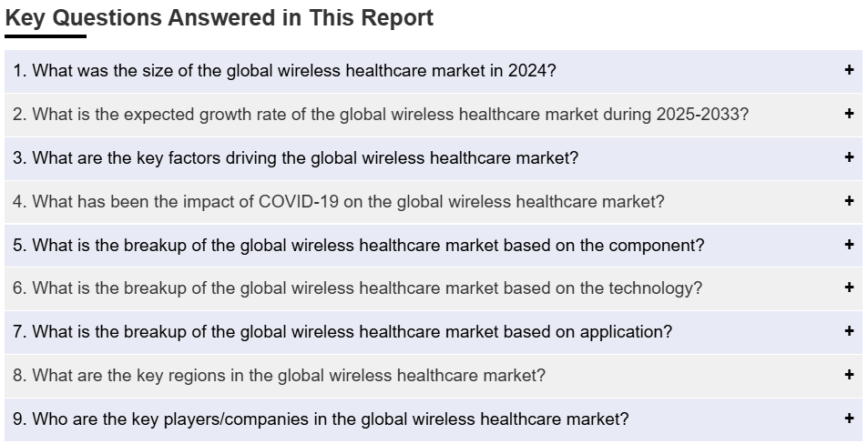Click plus icon for key factors question
The height and width of the screenshot is (444, 868).
[849, 157]
